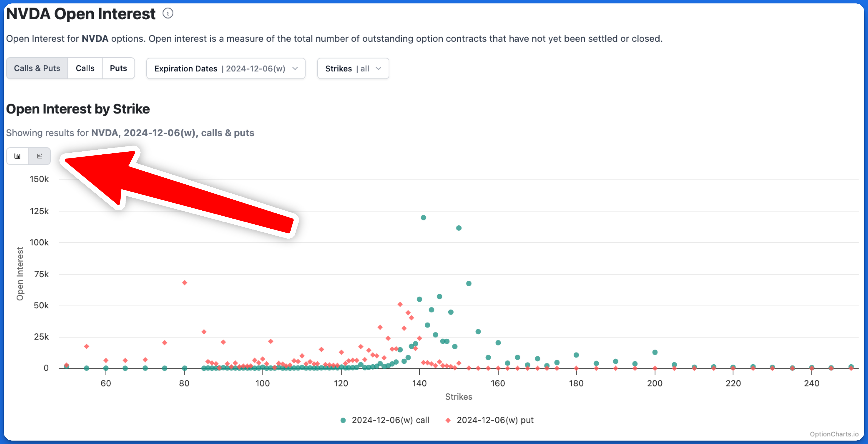Switch to scatter plot view

[x=39, y=156]
